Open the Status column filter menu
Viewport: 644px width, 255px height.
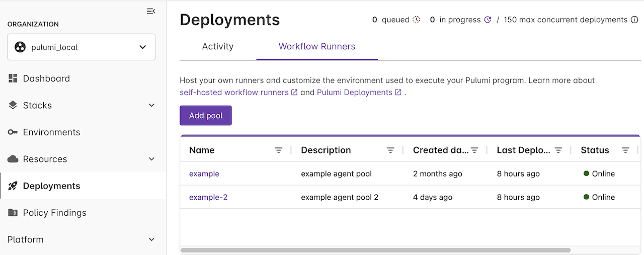(x=625, y=150)
